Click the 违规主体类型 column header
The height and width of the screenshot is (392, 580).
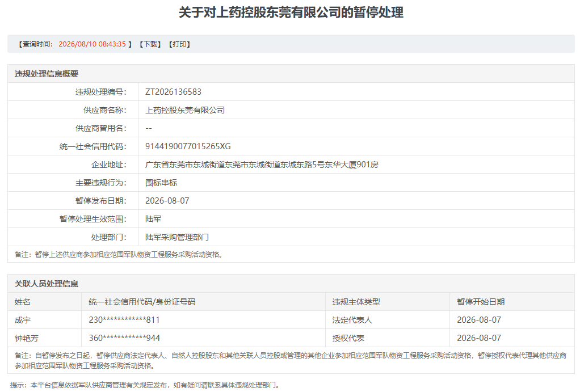point(356,302)
